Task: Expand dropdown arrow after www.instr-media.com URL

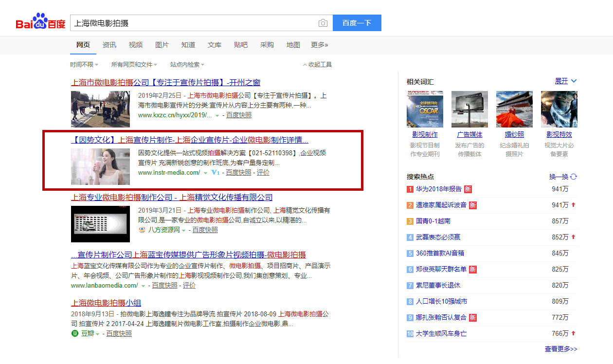Action: click(205, 173)
